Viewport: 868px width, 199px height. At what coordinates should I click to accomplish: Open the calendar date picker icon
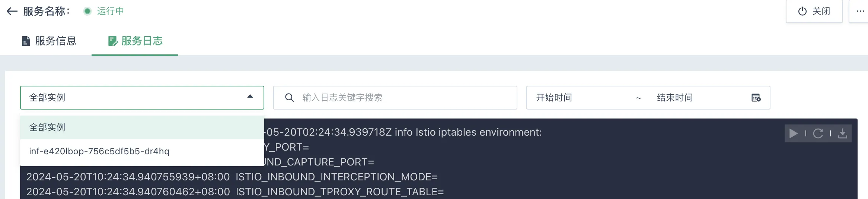[756, 98]
